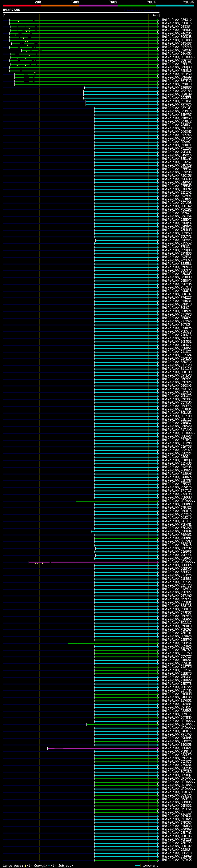Screen dimensions: 197x868
Task: Select hit label UniRef100_A0T0K6
Action: click(x=177, y=860)
